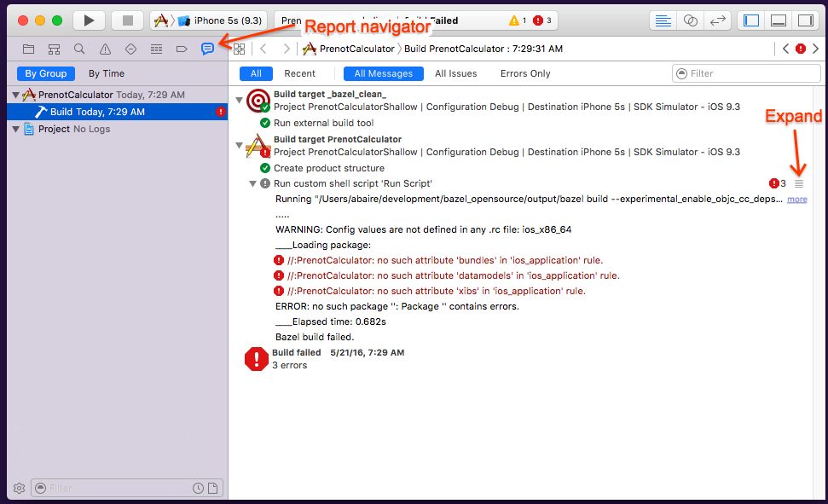
Task: Select the 'xibs' attribute error line
Action: pos(430,291)
